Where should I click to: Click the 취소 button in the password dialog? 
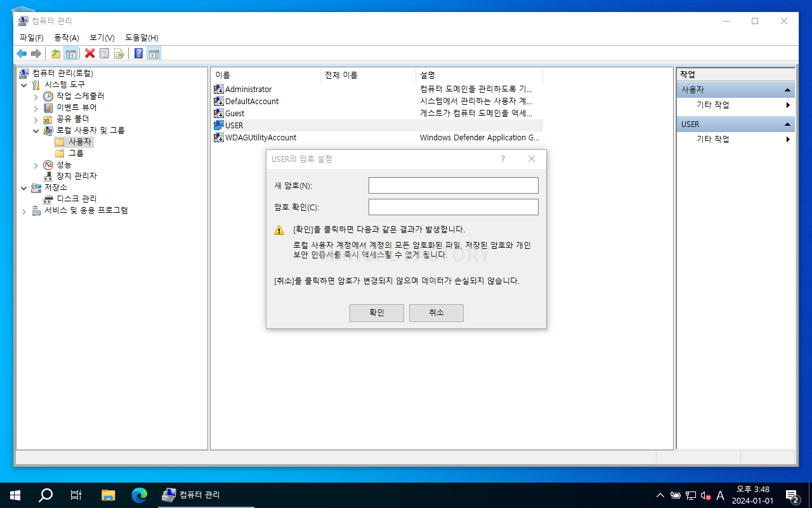pos(436,312)
